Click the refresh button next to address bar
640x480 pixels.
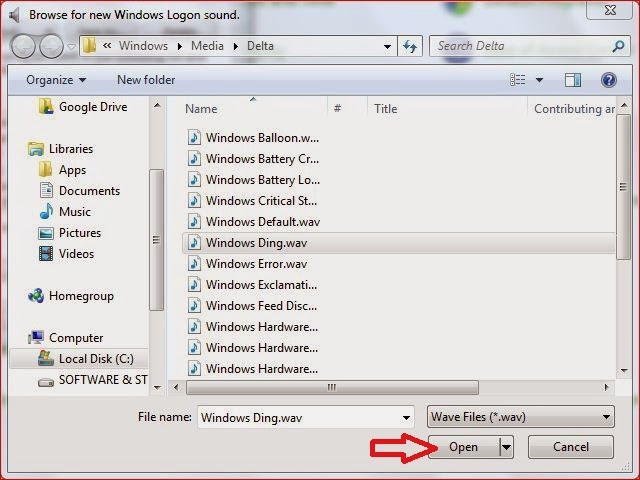pyautogui.click(x=410, y=47)
